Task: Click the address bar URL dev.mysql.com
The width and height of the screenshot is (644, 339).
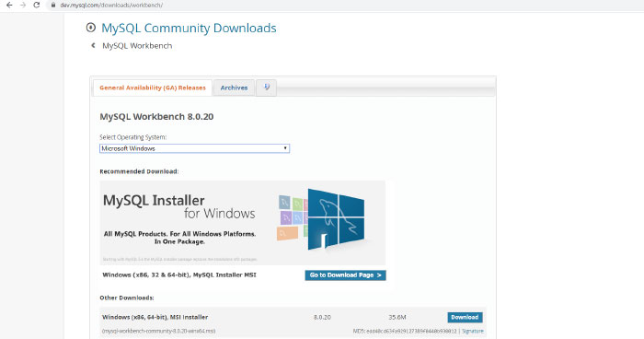Action: [111, 6]
